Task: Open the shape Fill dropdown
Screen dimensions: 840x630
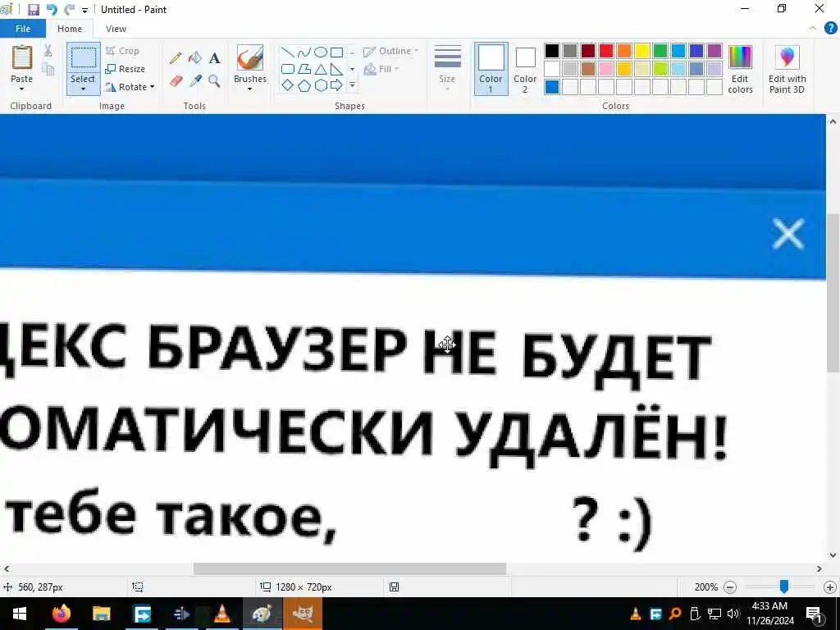Action: [x=381, y=69]
